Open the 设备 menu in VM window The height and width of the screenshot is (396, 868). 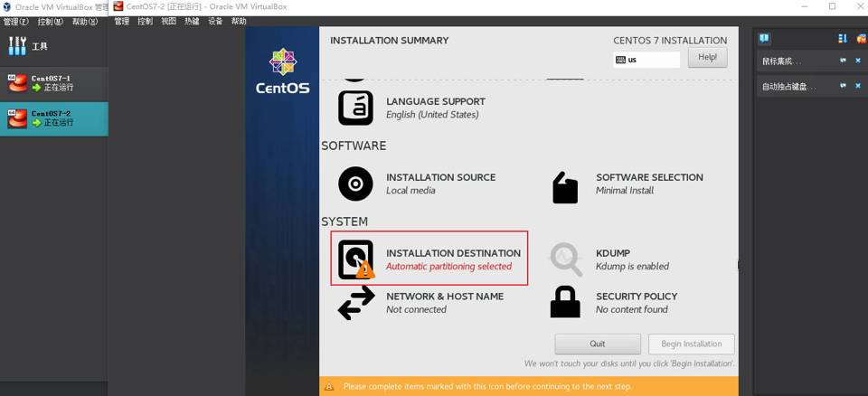pyautogui.click(x=215, y=21)
